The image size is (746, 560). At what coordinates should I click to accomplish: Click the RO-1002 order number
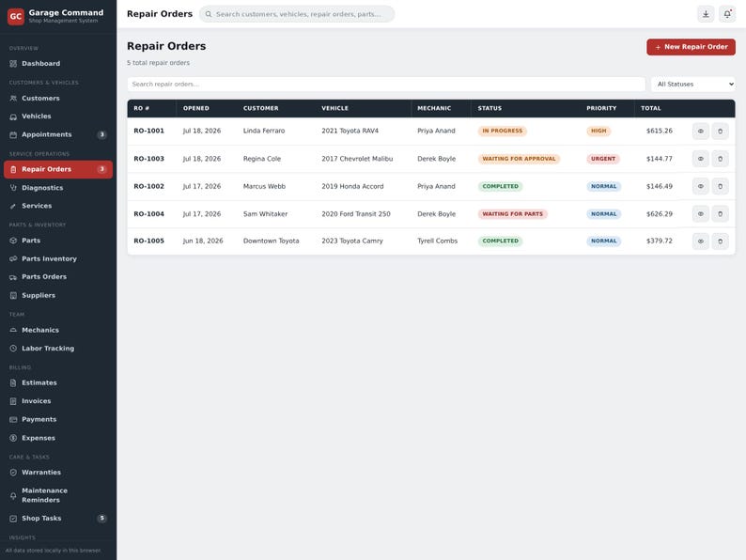tap(148, 186)
